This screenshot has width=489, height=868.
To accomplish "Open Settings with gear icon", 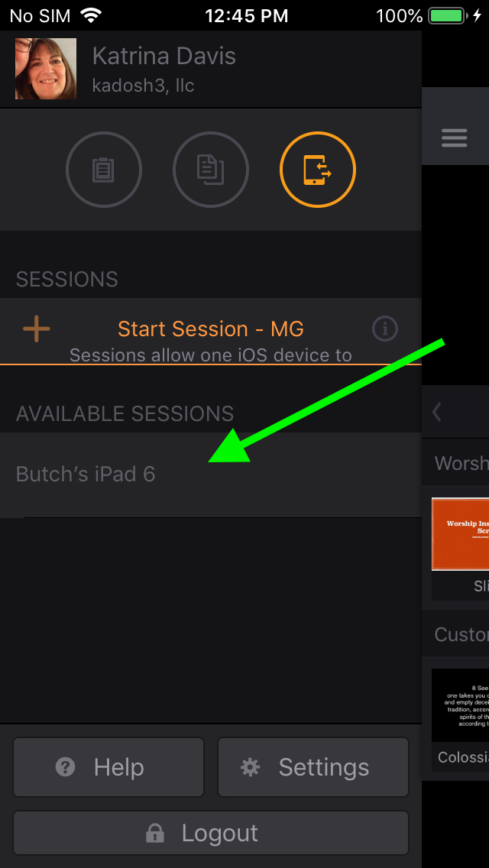I will click(313, 767).
